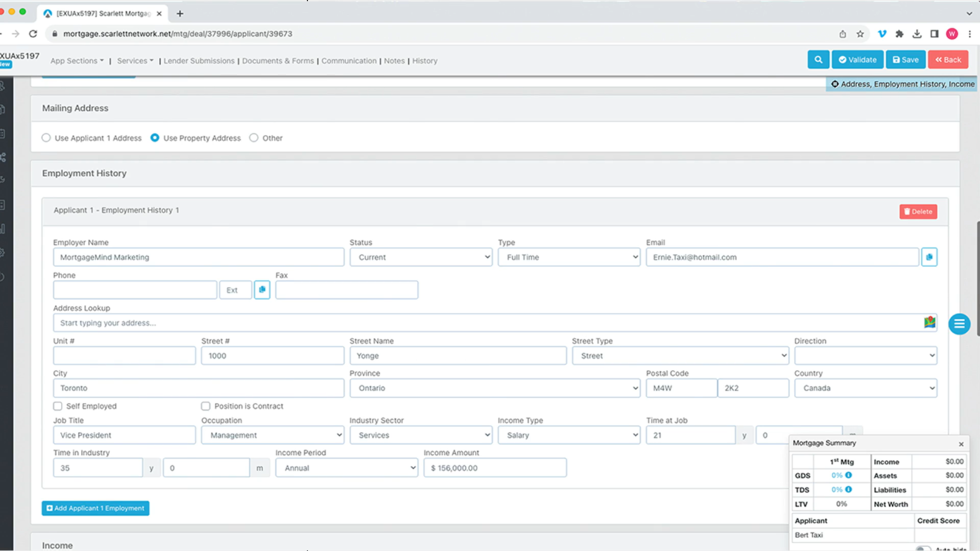980x551 pixels.
Task: Click the copy icon beside Email field
Action: tap(929, 257)
